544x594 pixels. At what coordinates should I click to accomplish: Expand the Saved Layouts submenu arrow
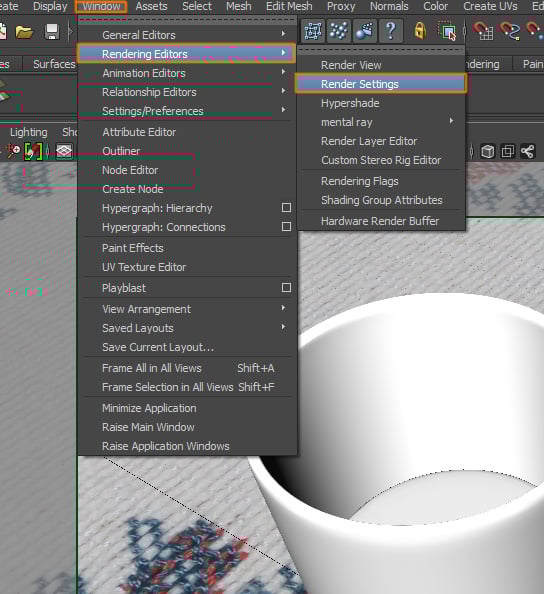pos(283,327)
